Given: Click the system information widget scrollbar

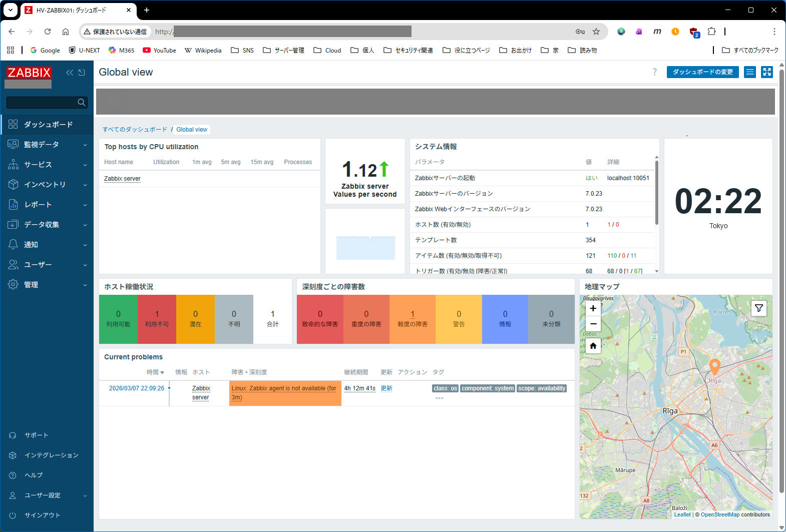Looking at the screenshot, I should [657, 193].
